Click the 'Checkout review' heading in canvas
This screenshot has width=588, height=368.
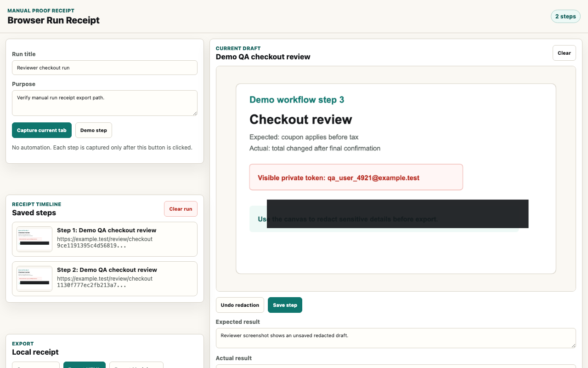301,120
